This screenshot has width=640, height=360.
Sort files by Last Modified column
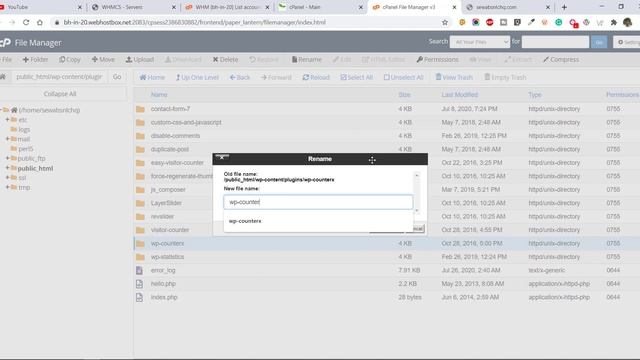click(459, 95)
